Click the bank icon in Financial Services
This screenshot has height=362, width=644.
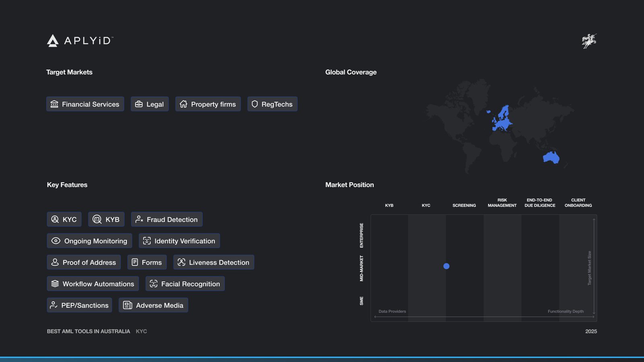pyautogui.click(x=54, y=104)
